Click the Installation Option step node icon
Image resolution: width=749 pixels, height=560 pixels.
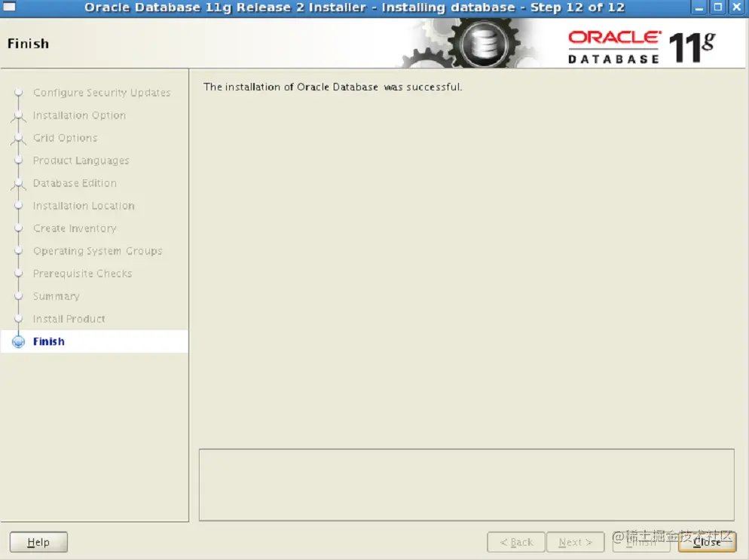coord(18,116)
